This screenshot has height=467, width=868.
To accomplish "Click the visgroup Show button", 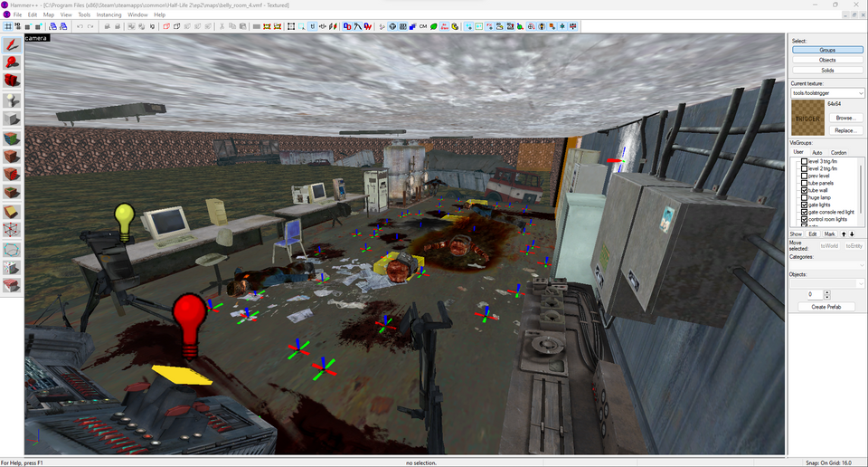I will pyautogui.click(x=796, y=233).
